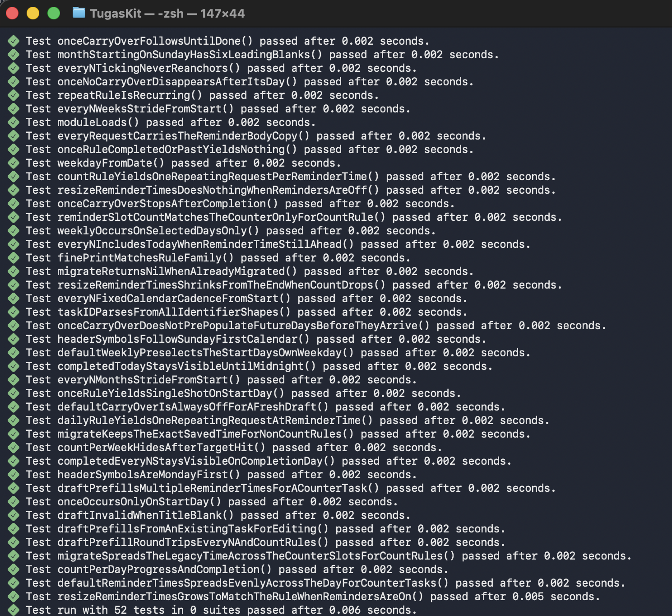Click the text 'defaultReminderTimesSpreadsEvenlyAcrossTheDayForCounterTasks()'
Viewport: 672px width, 616px height.
[x=253, y=583]
